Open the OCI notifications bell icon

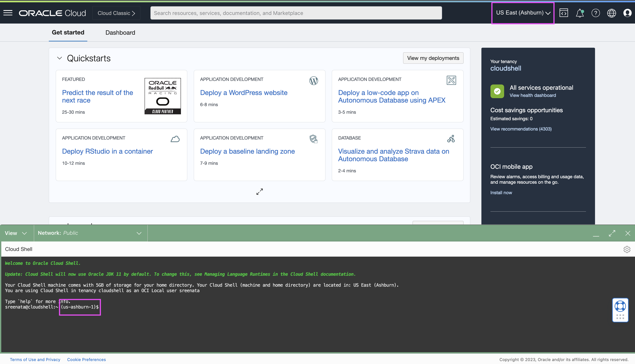[580, 13]
